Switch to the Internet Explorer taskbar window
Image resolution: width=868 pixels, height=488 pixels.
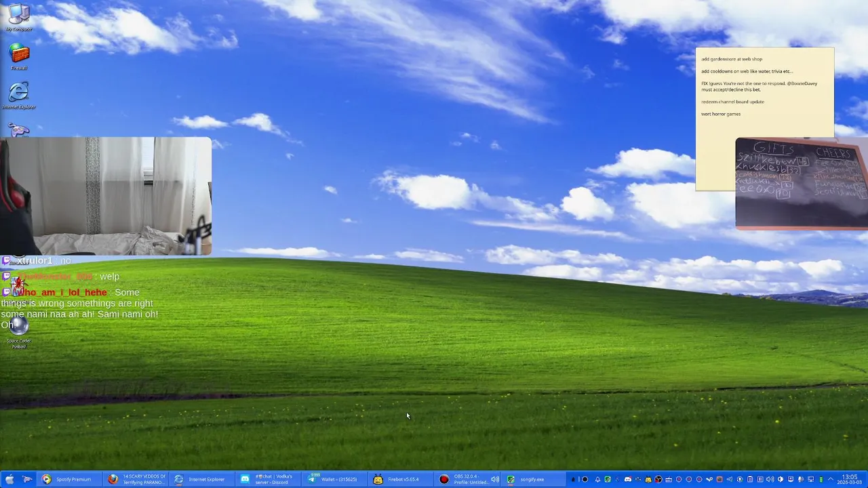pyautogui.click(x=201, y=479)
